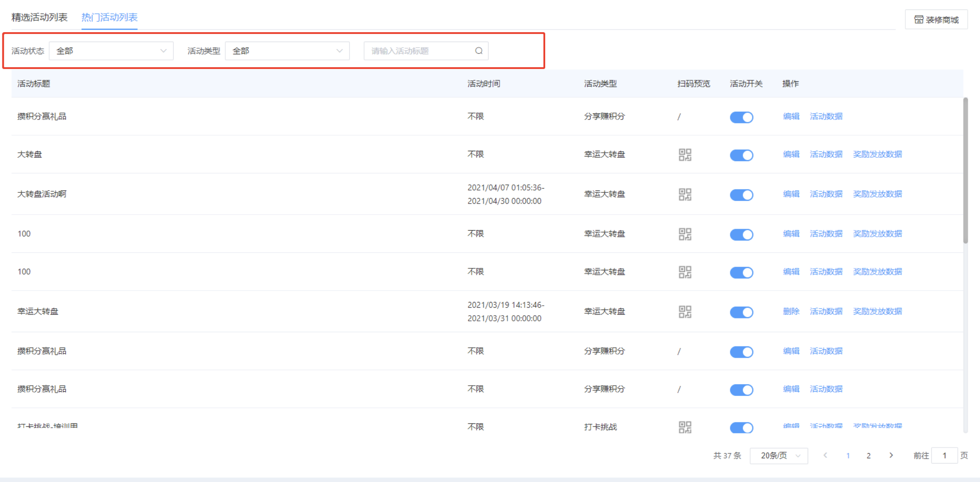The image size is (980, 482).
Task: Click QR code icon in 打卡挑战 row
Action: pyautogui.click(x=685, y=427)
